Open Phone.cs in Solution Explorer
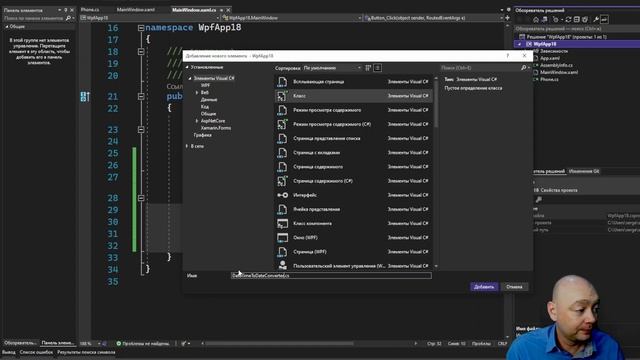640x360 pixels. 549,79
